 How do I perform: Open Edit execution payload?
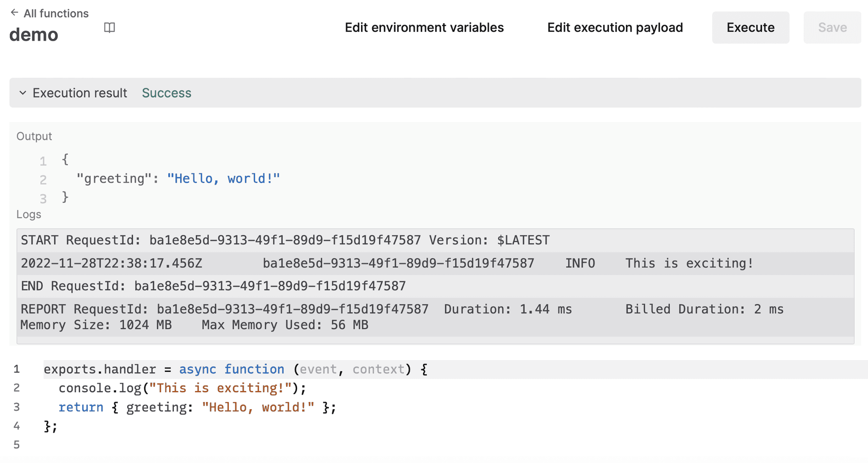(x=615, y=27)
